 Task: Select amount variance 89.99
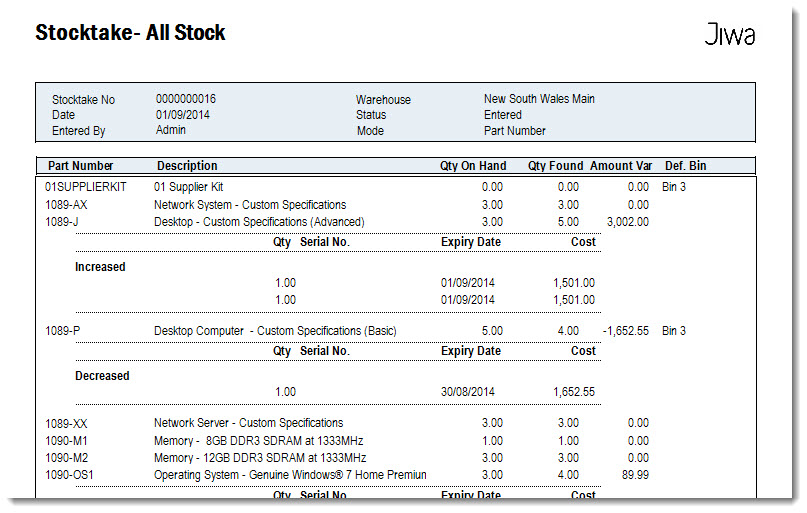click(x=635, y=475)
